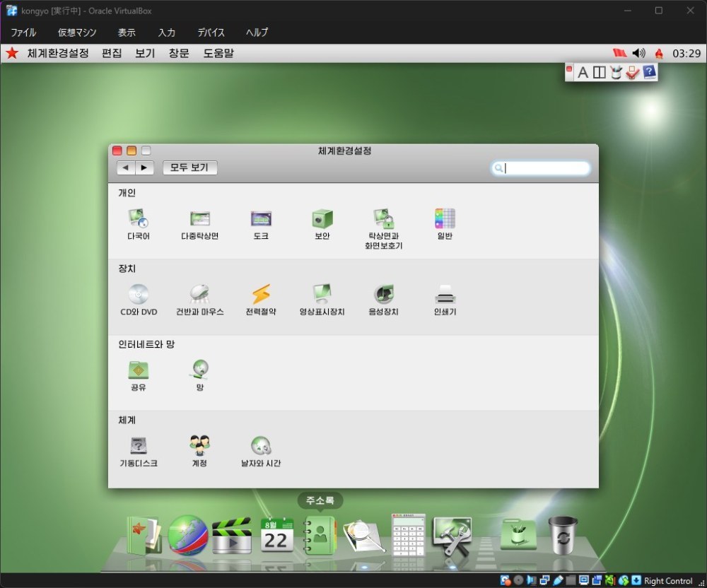The height and width of the screenshot is (588, 707).
Task: Open the 일반 general preferences
Action: pyautogui.click(x=445, y=224)
